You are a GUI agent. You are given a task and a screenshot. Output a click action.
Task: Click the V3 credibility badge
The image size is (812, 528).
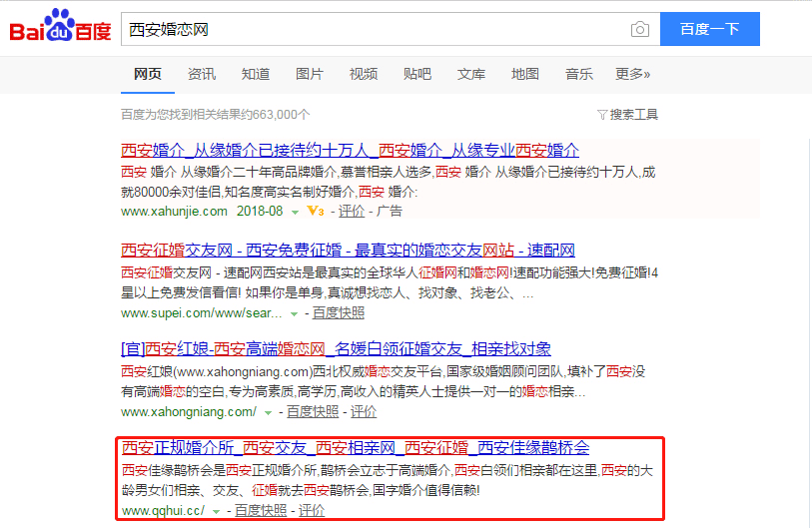[316, 212]
